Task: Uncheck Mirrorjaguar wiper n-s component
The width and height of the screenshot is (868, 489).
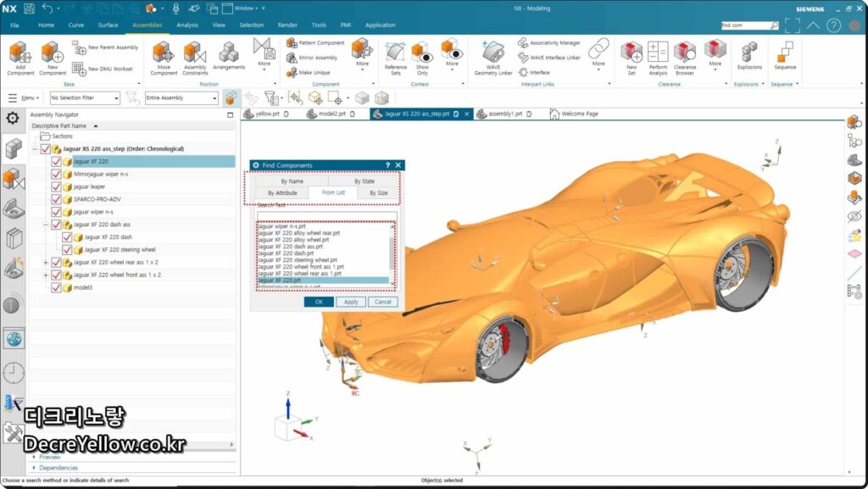Action: [x=56, y=175]
